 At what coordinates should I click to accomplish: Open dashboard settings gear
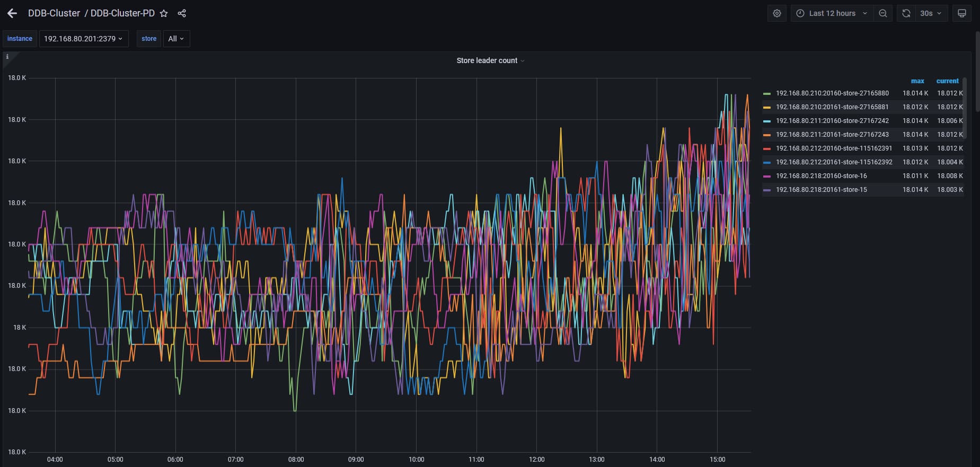777,13
